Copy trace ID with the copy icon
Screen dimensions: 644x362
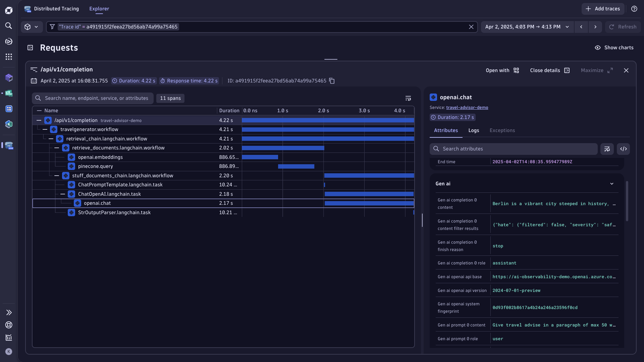tap(332, 81)
